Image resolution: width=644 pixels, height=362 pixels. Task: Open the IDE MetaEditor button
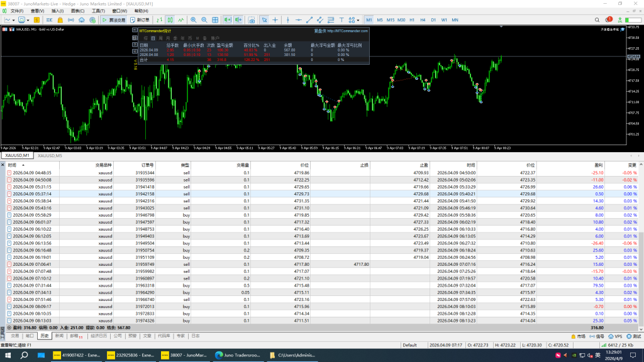pos(49,20)
